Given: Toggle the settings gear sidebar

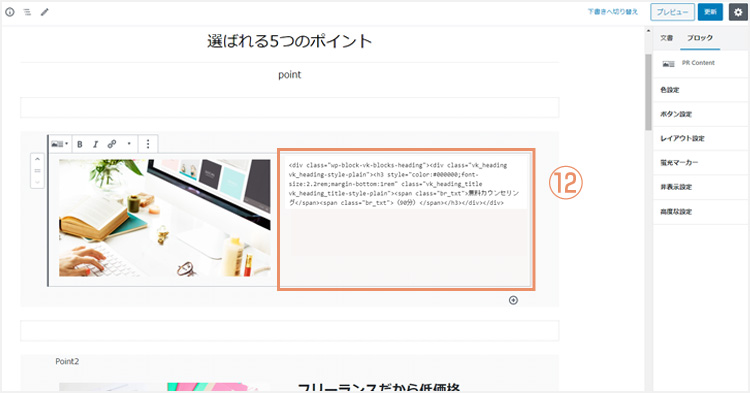Looking at the screenshot, I should click(x=738, y=12).
